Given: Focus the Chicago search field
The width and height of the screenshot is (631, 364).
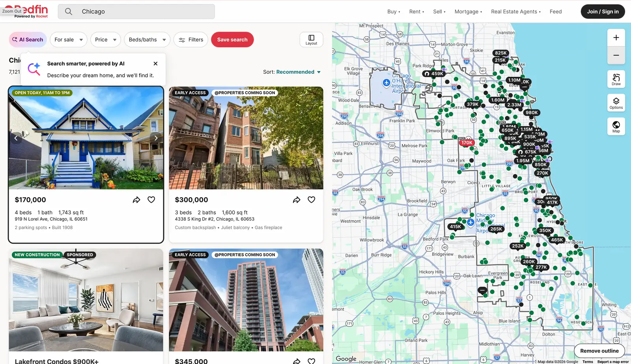Looking at the screenshot, I should coord(136,11).
